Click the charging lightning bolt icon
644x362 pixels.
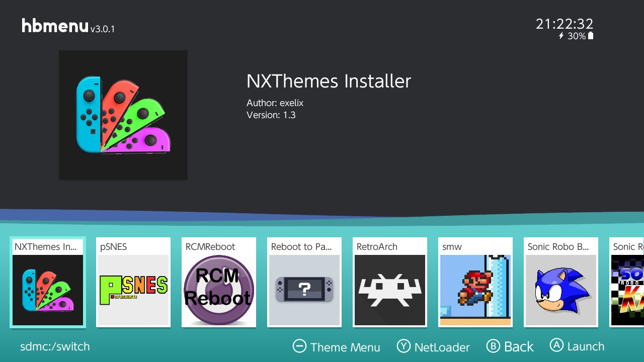[x=561, y=36]
